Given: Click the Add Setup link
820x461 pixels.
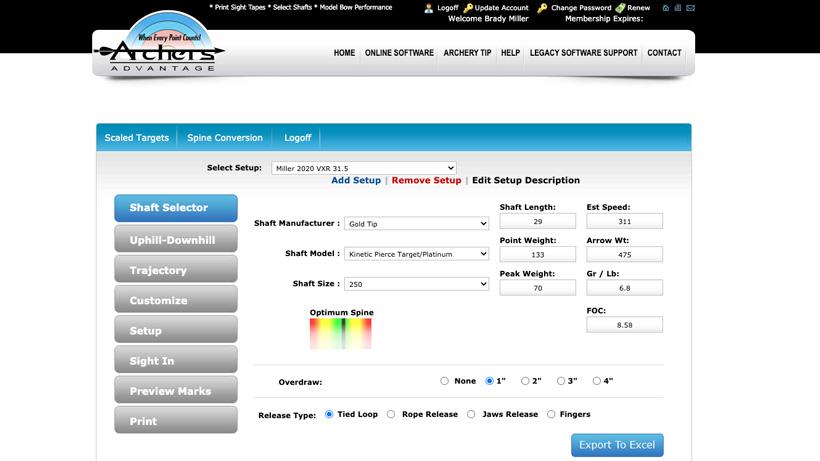Looking at the screenshot, I should coord(356,180).
